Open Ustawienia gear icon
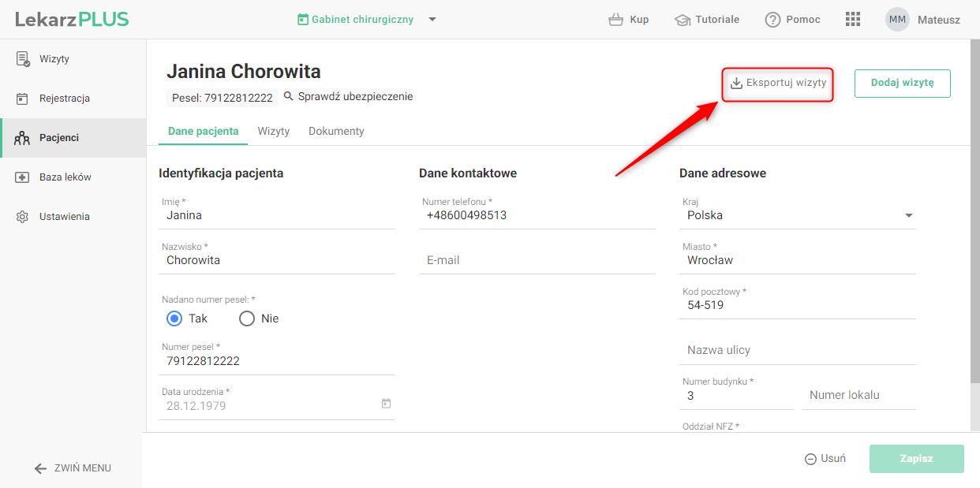Viewport: 980px width, 488px height. pyautogui.click(x=23, y=217)
